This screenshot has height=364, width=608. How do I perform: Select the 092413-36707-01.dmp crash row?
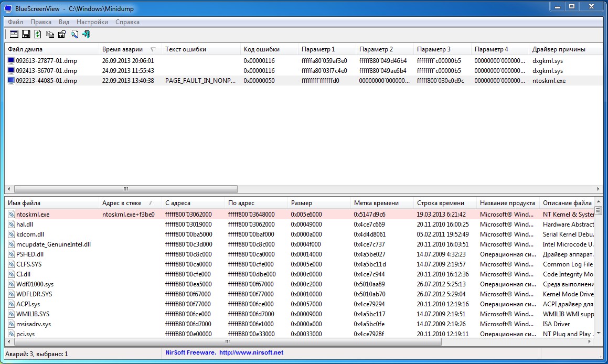[304, 71]
